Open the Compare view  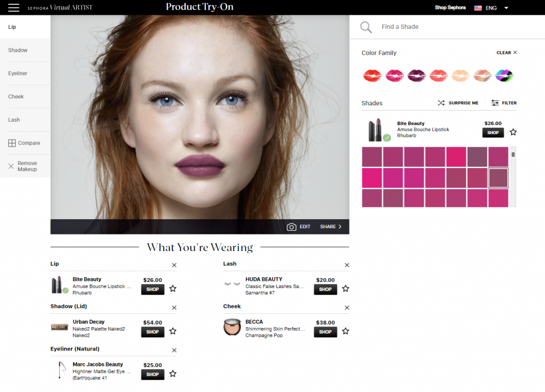(x=25, y=143)
